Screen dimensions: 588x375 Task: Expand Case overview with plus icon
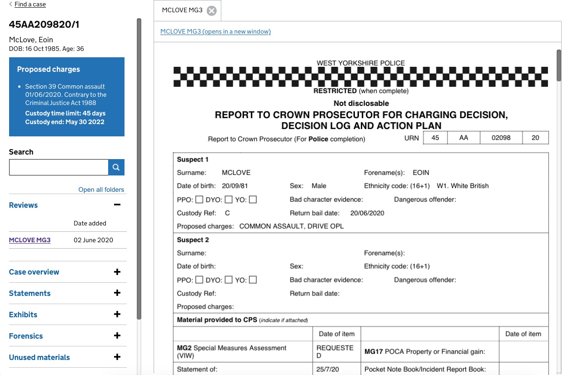(x=117, y=272)
